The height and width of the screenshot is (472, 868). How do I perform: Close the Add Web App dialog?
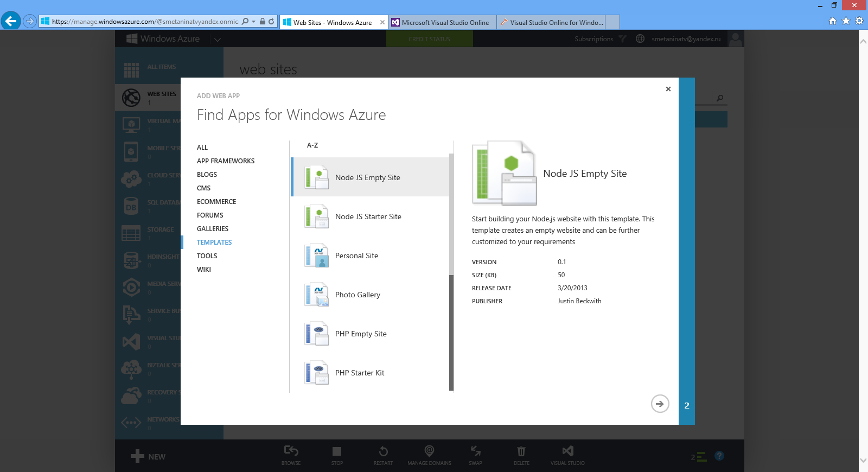tap(668, 89)
